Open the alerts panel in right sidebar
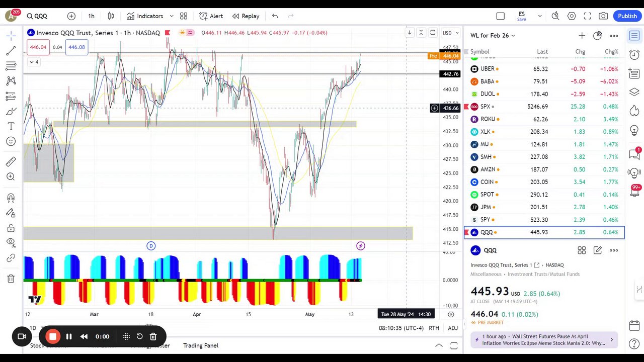The image size is (644, 362). [x=634, y=54]
